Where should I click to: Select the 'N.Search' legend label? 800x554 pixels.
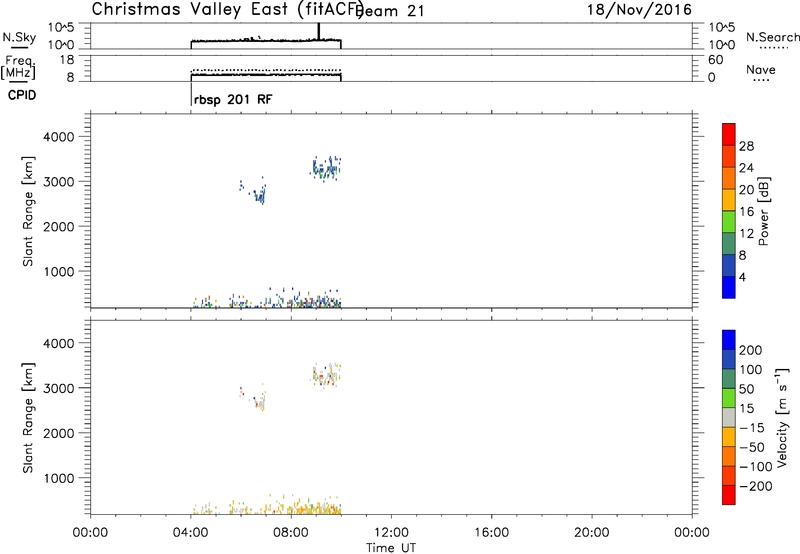(772, 37)
